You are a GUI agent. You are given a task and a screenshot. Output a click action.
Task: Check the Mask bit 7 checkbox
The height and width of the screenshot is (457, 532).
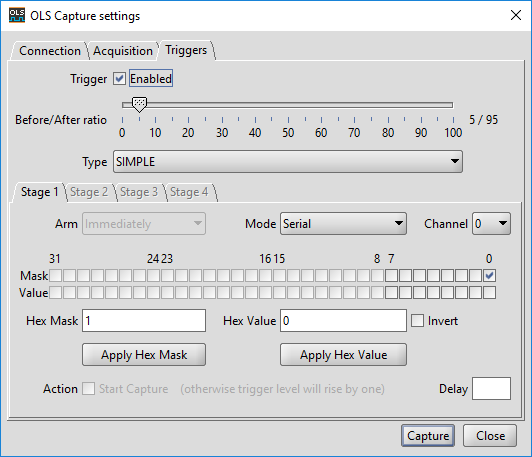[391, 275]
